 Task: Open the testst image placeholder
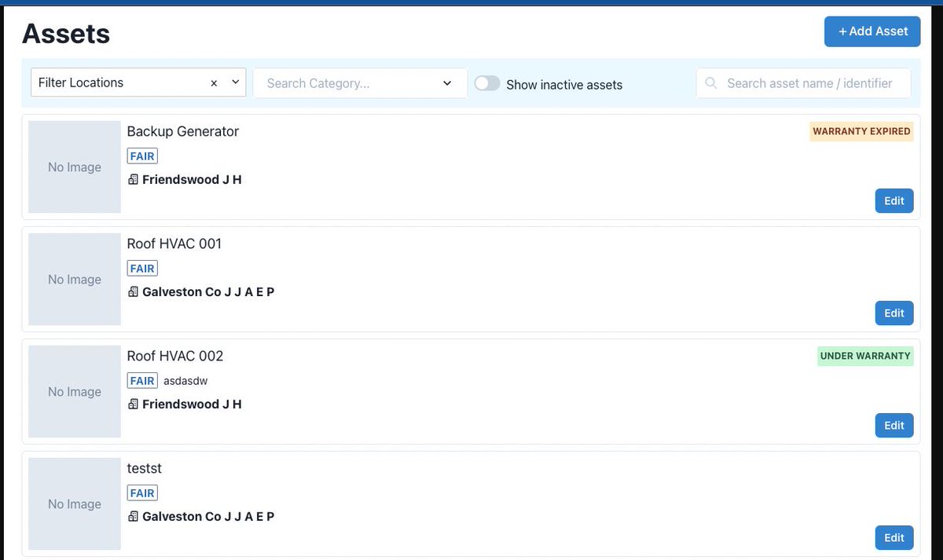[75, 503]
